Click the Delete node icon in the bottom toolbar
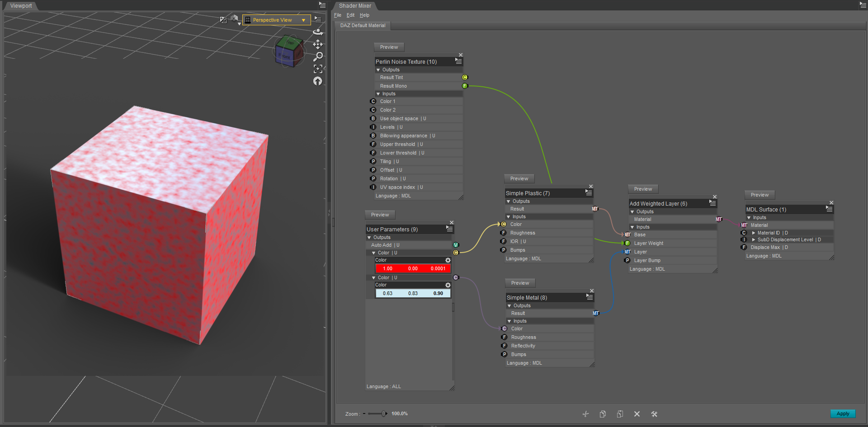This screenshot has height=427, width=868. [637, 414]
